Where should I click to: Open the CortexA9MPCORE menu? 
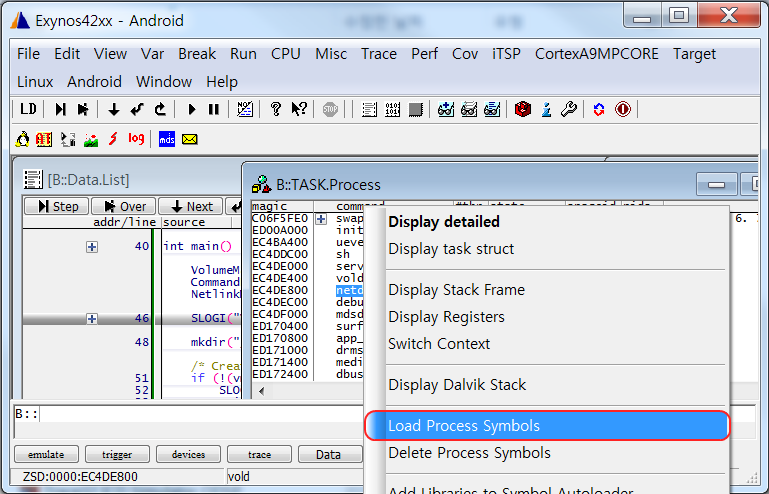point(597,54)
